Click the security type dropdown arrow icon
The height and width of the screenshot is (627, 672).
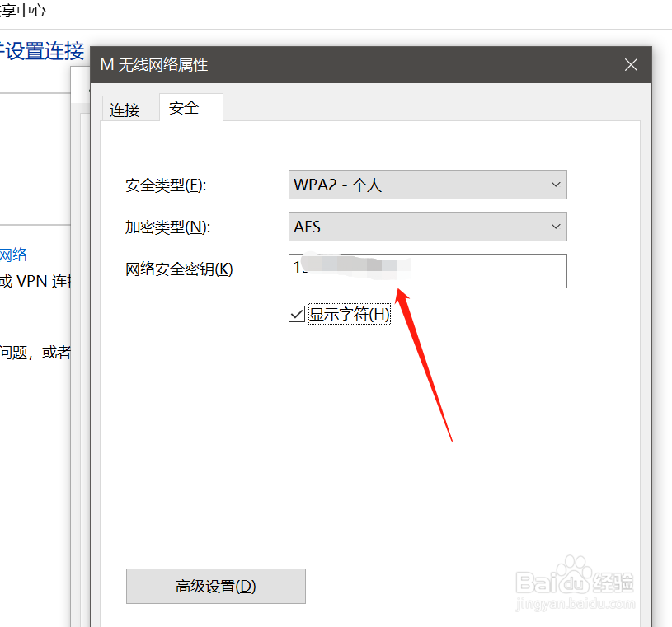pos(556,185)
